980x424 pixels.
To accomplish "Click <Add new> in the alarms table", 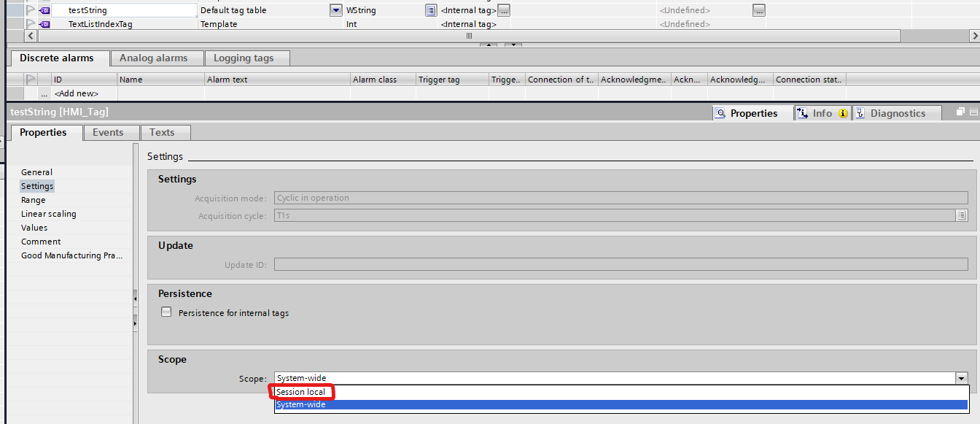I will [76, 93].
